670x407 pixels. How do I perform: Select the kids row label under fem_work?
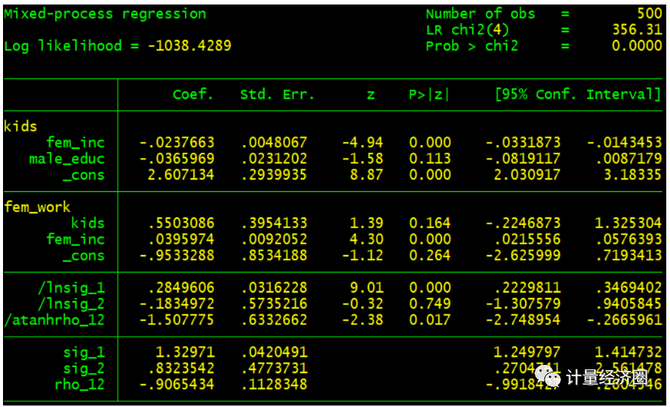[88, 223]
